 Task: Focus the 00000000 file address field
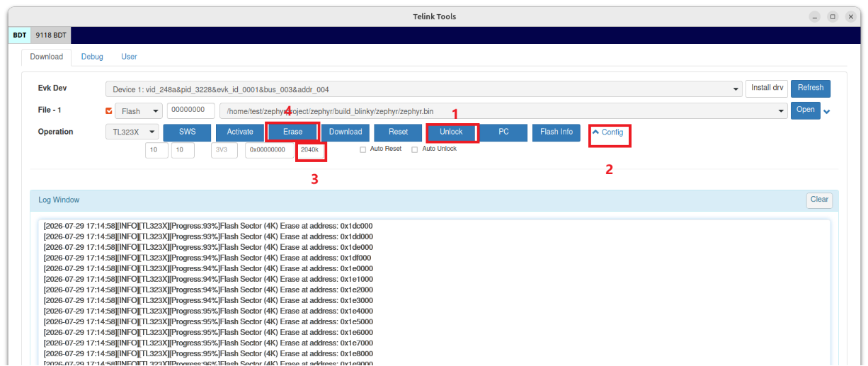pyautogui.click(x=190, y=110)
